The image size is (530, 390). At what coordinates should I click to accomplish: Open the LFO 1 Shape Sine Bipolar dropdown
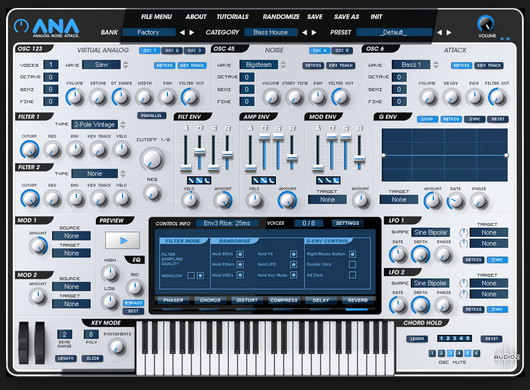[431, 233]
